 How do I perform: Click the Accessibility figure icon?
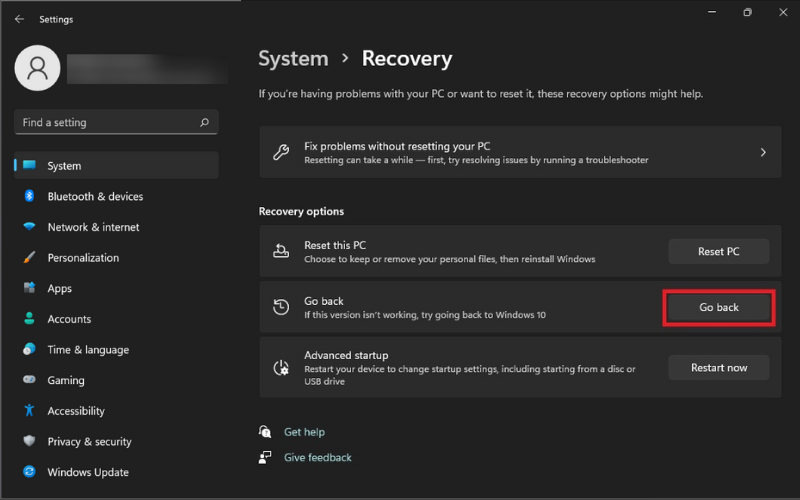coord(29,410)
